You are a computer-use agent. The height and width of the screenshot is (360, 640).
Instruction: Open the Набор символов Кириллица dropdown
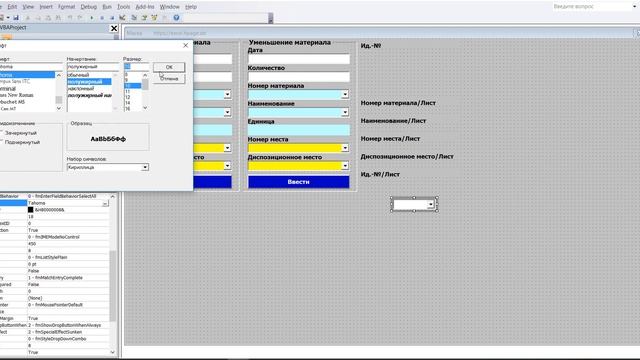point(145,167)
